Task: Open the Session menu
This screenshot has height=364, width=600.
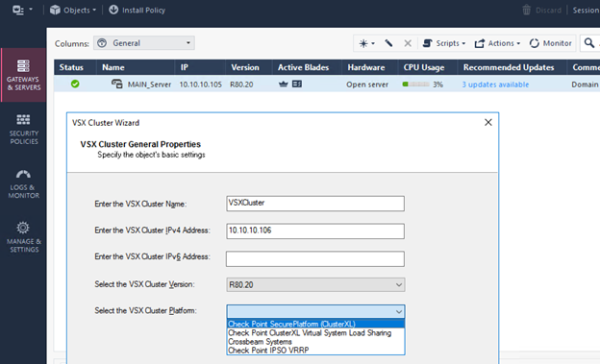Action: pyautogui.click(x=586, y=11)
